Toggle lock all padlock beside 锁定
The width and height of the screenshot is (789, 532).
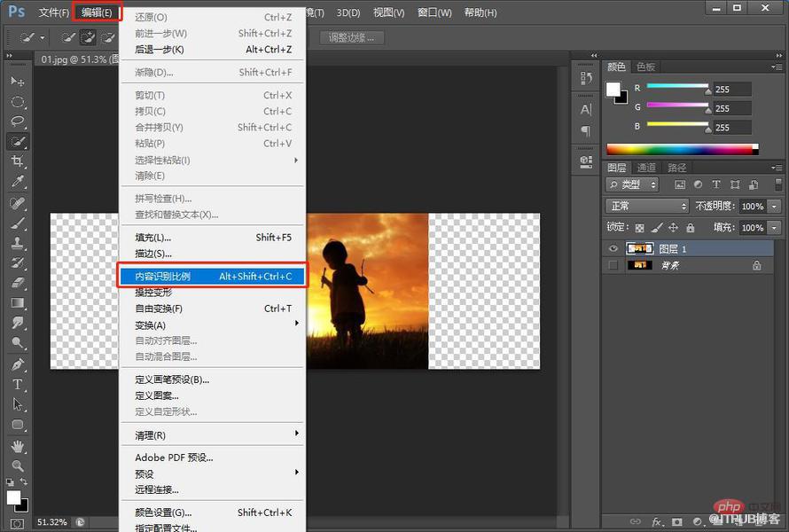pos(691,228)
